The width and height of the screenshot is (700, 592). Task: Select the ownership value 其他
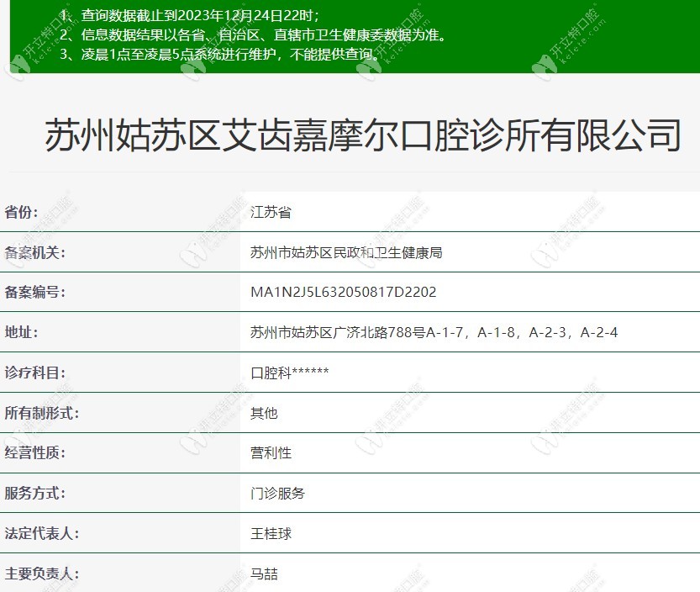(264, 413)
